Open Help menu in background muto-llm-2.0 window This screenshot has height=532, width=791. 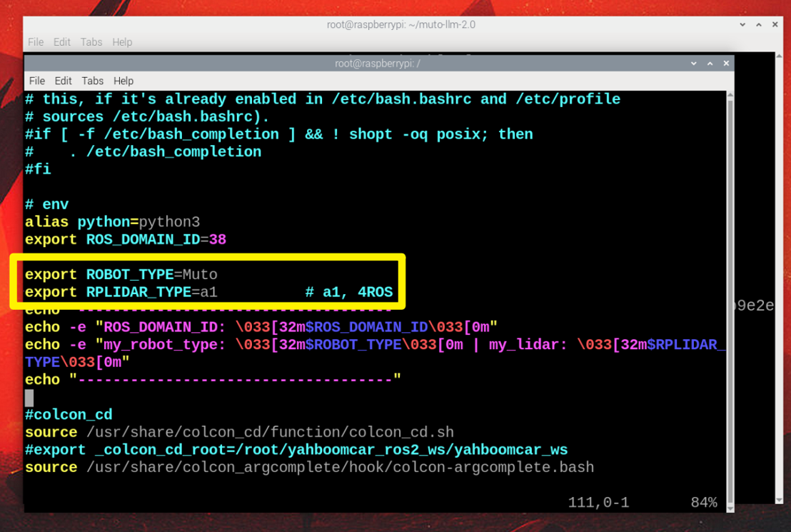(122, 42)
